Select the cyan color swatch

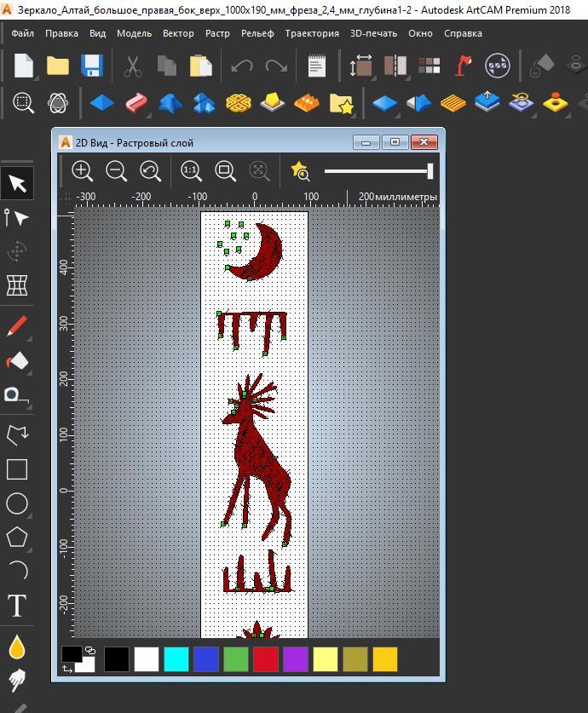(176, 659)
